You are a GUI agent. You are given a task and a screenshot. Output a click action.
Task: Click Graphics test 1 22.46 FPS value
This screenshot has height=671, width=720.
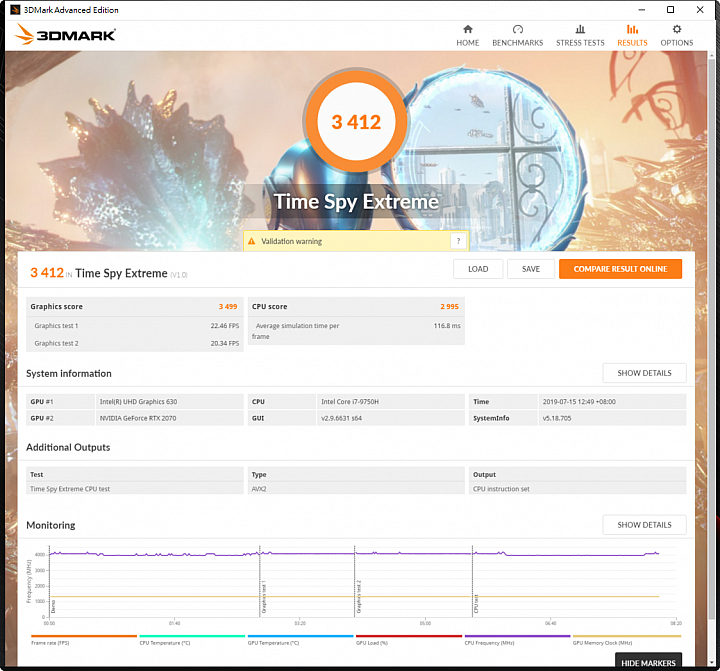225,326
